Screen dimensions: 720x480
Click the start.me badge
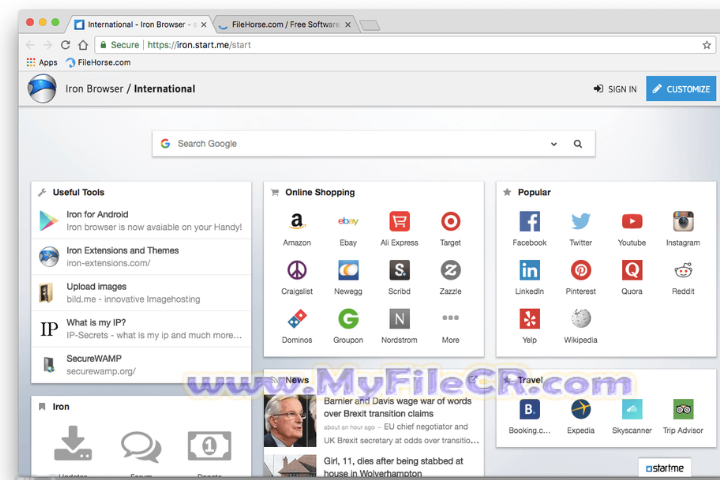point(664,468)
